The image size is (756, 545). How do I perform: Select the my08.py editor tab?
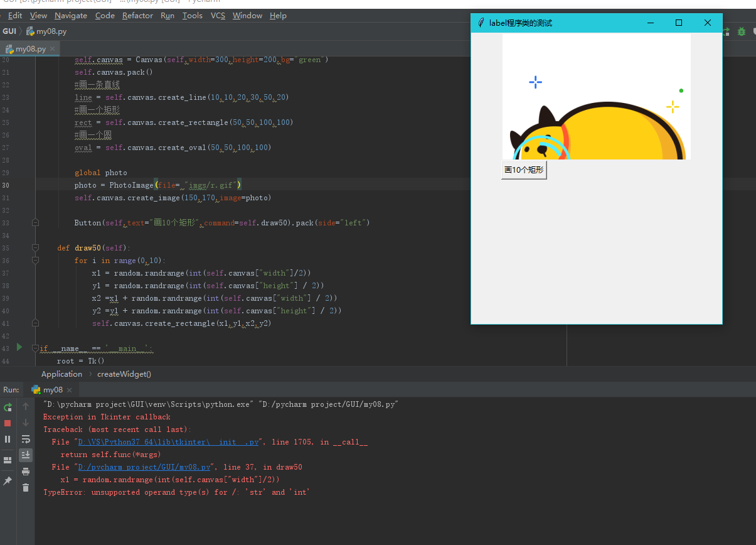(x=30, y=49)
